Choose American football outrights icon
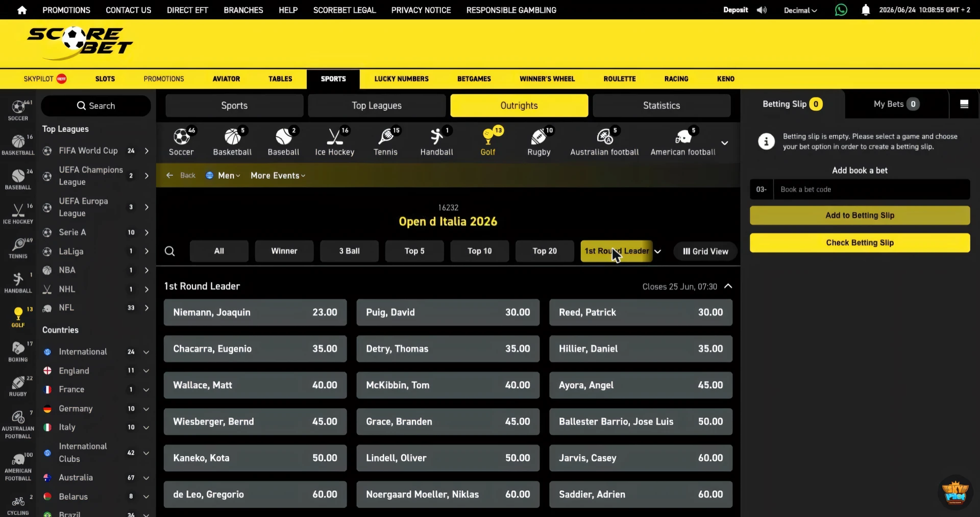 (x=683, y=142)
